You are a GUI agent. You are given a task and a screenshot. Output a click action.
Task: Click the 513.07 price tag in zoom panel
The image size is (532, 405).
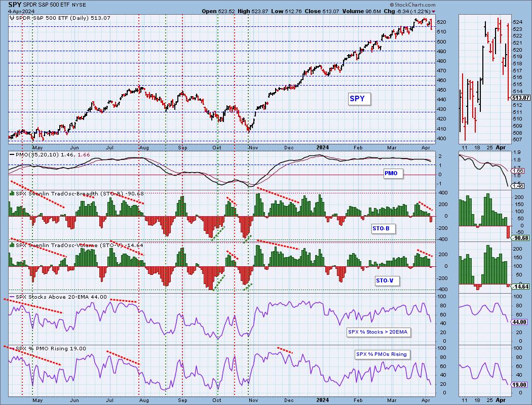521,98
